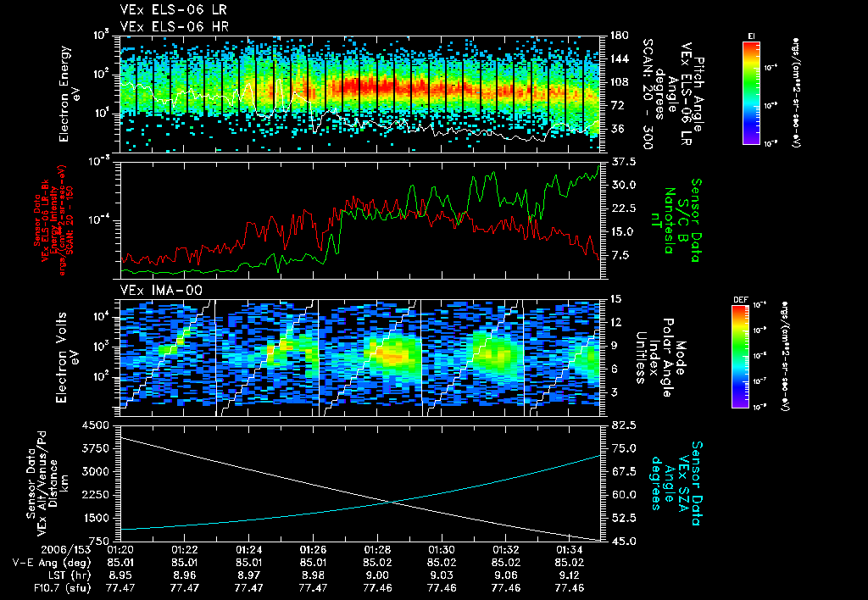This screenshot has width=868, height=600.
Task: Click the 'SCAN: 20 - 300' label
Action: (x=647, y=93)
